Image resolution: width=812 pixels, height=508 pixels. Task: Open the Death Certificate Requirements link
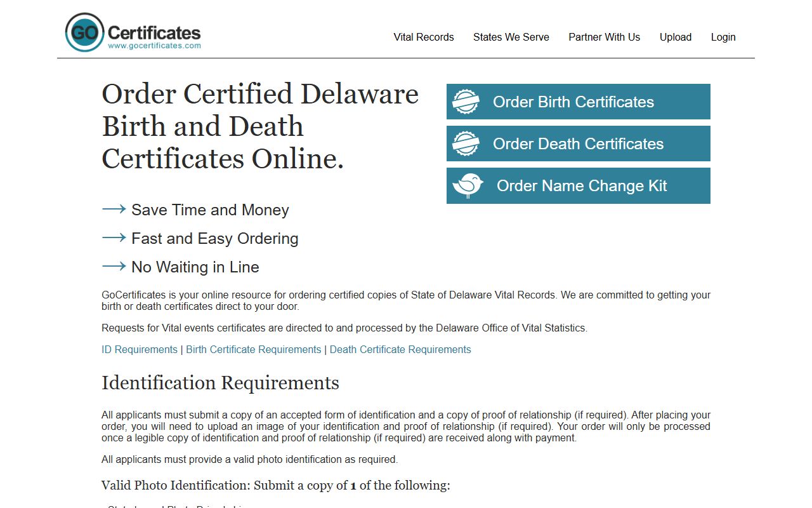click(400, 349)
